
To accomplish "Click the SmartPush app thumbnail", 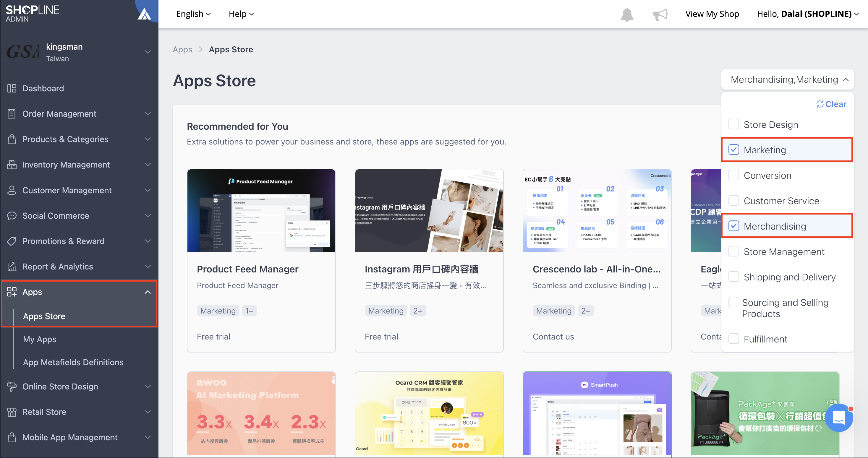I will pyautogui.click(x=597, y=414).
